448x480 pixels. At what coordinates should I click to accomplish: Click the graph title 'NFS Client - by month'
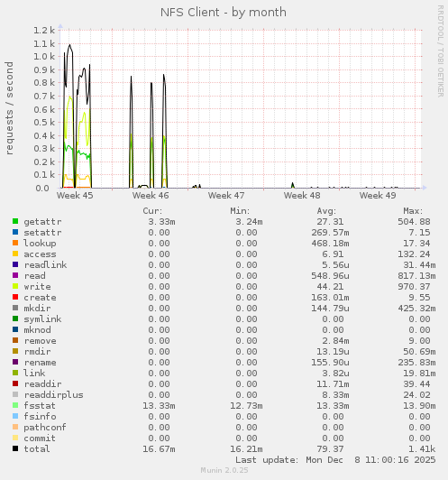pos(224,13)
